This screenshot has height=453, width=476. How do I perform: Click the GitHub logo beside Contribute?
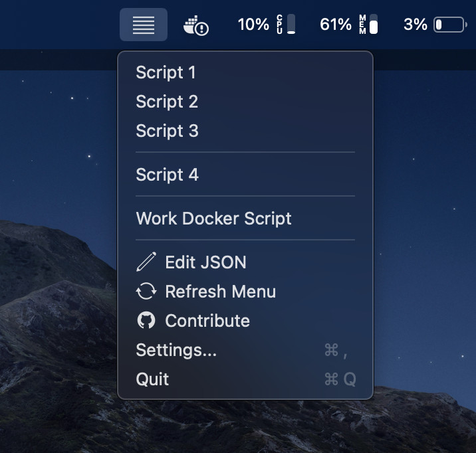146,321
